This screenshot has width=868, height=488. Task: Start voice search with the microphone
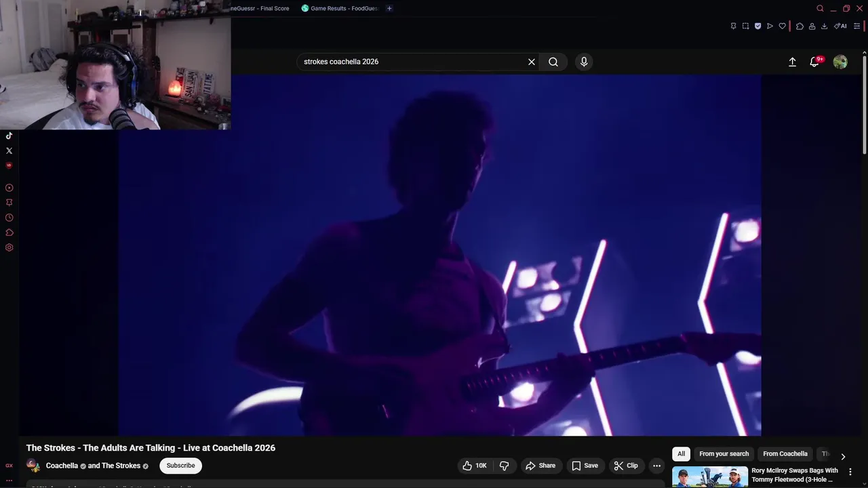(584, 62)
